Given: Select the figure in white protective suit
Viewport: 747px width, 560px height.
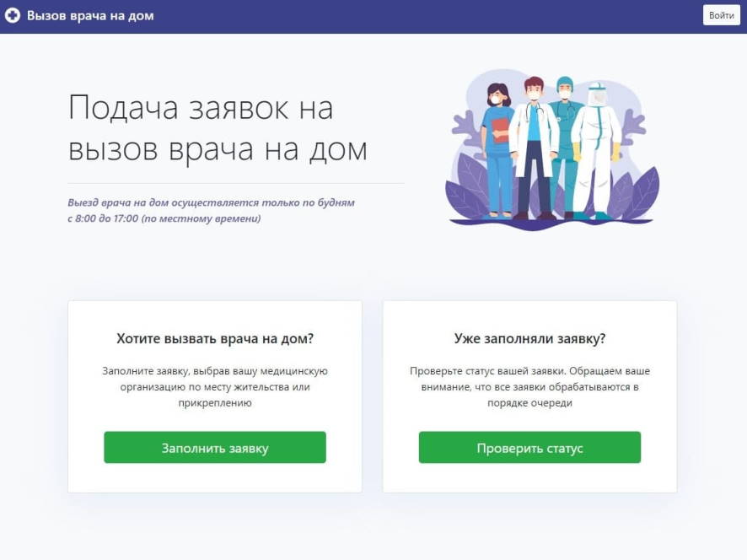Looking at the screenshot, I should coord(596,150).
